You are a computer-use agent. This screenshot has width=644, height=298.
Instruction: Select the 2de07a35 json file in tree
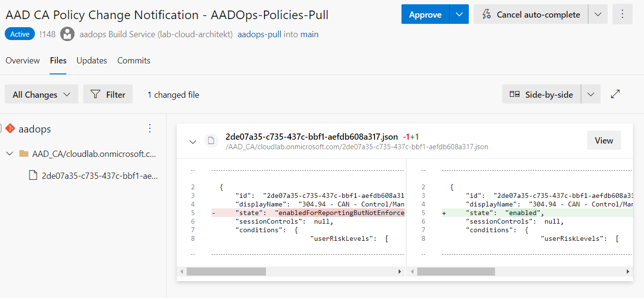point(100,175)
